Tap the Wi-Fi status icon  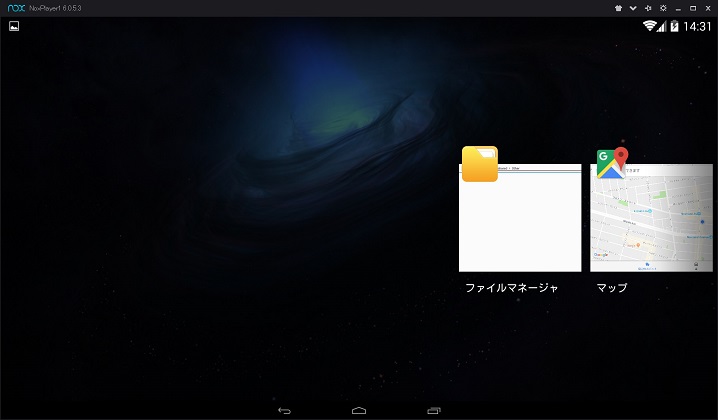point(649,26)
